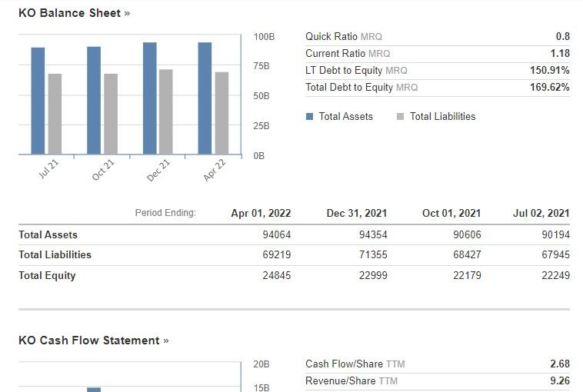583x392 pixels.
Task: Click the gray Jul 21 Total Liabilities bar
Action: click(x=55, y=114)
